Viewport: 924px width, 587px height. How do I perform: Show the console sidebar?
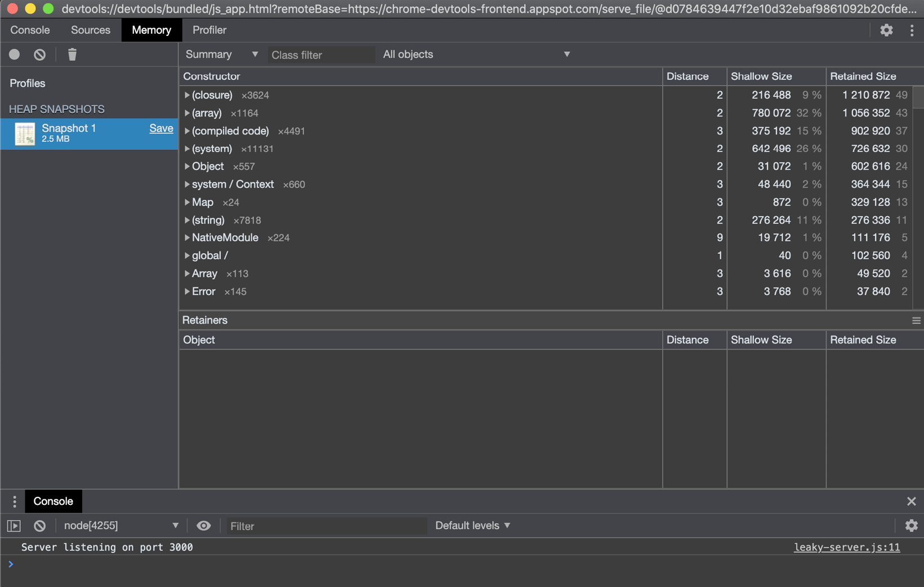click(14, 525)
